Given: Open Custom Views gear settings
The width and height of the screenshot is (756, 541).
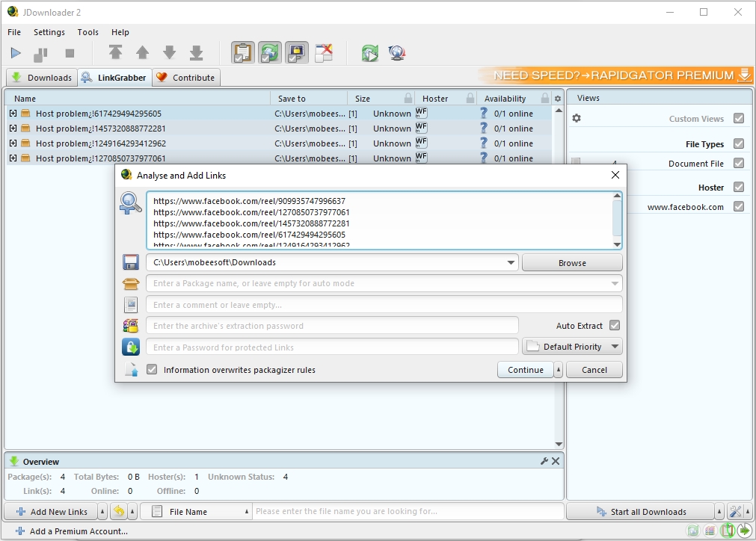Looking at the screenshot, I should pyautogui.click(x=577, y=118).
